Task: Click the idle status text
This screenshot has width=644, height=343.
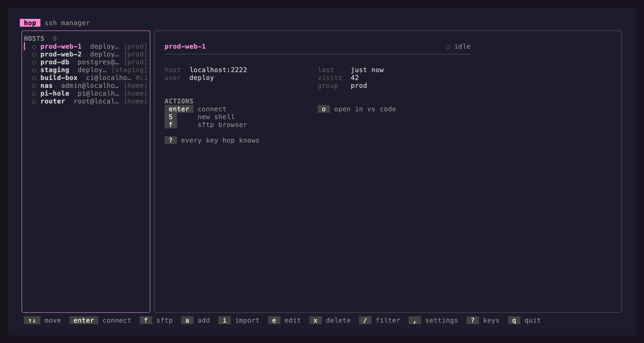Action: point(462,46)
